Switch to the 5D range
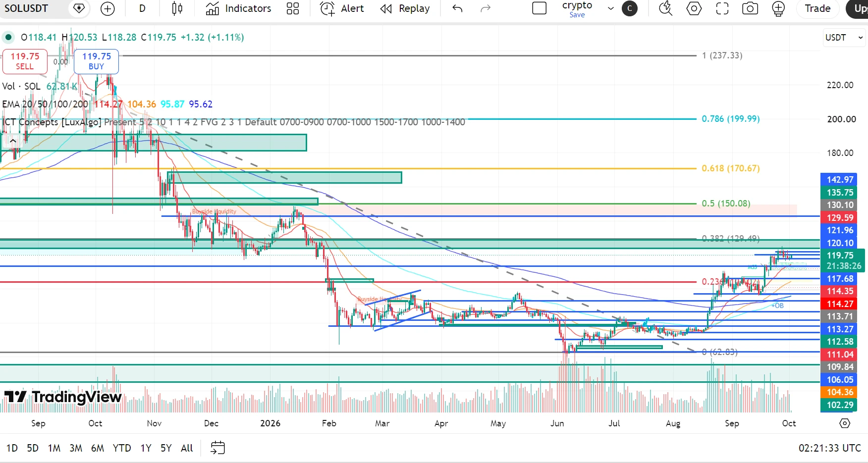The image size is (868, 463). pos(33,448)
